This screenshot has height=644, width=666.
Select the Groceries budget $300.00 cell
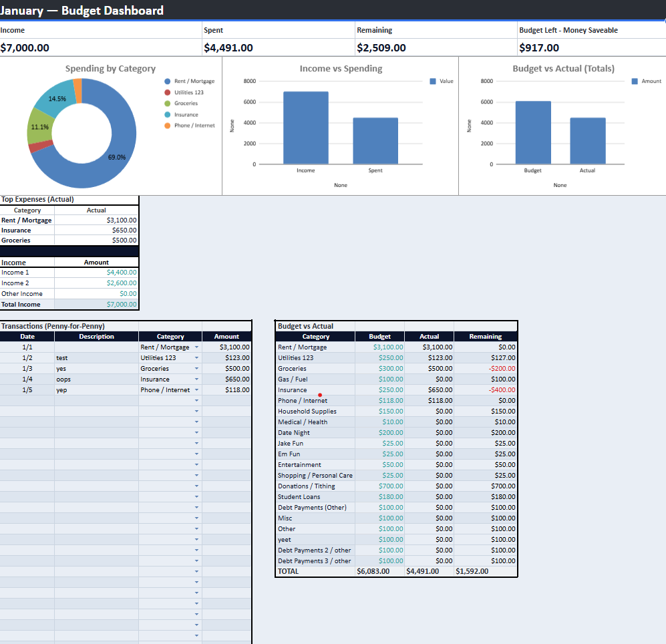379,368
